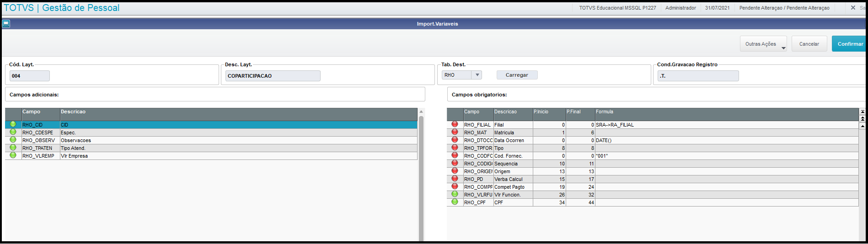The image size is (868, 244).
Task: Click the green status circle for RHO_VLREMP
Action: point(13,155)
